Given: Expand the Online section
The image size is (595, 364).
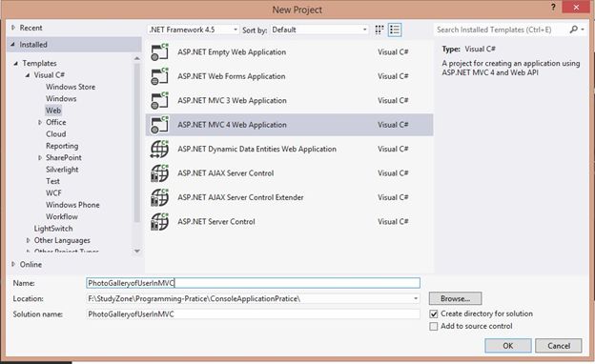Looking at the screenshot, I should click(13, 264).
